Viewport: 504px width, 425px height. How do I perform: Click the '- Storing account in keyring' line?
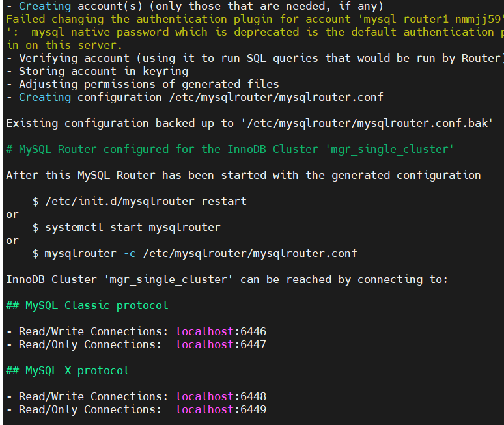pos(98,72)
